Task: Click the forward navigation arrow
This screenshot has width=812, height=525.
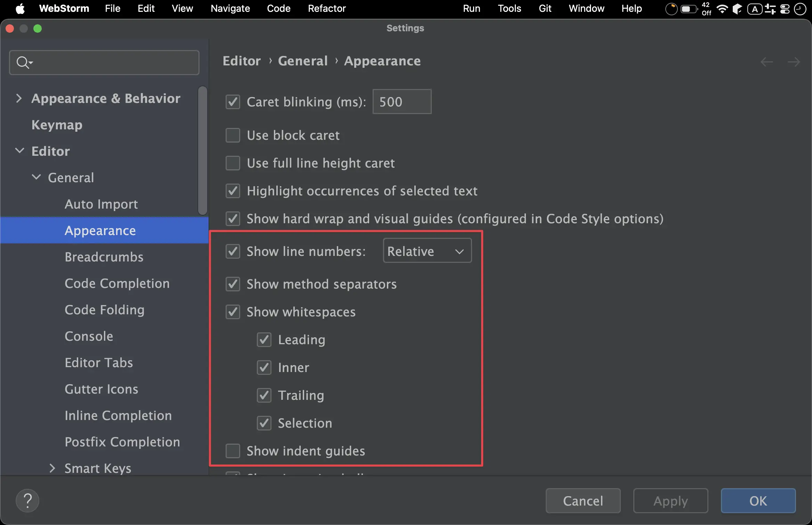Action: (x=794, y=62)
